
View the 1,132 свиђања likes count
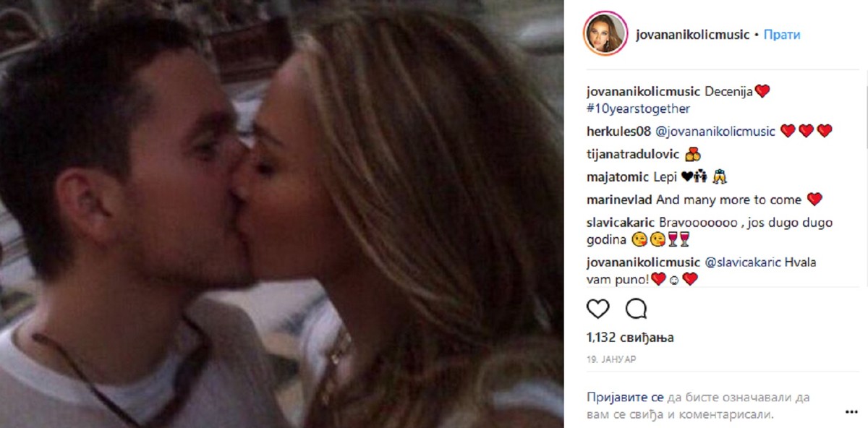(x=619, y=338)
